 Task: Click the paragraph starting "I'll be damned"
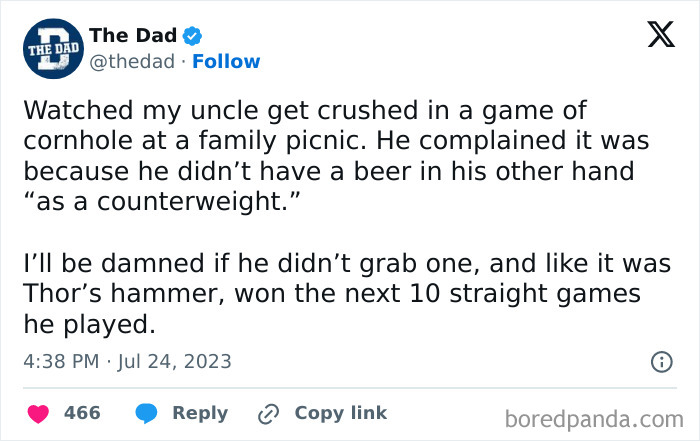[332, 296]
